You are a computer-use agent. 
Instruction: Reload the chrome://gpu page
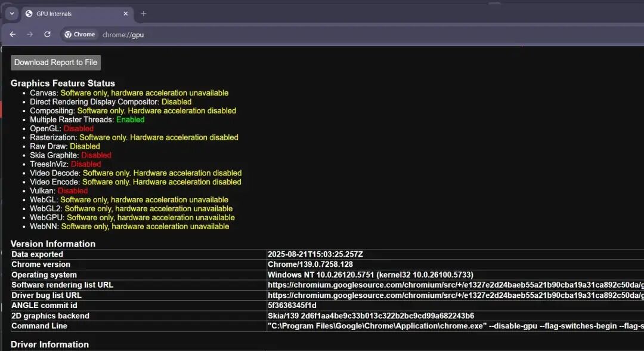point(47,35)
